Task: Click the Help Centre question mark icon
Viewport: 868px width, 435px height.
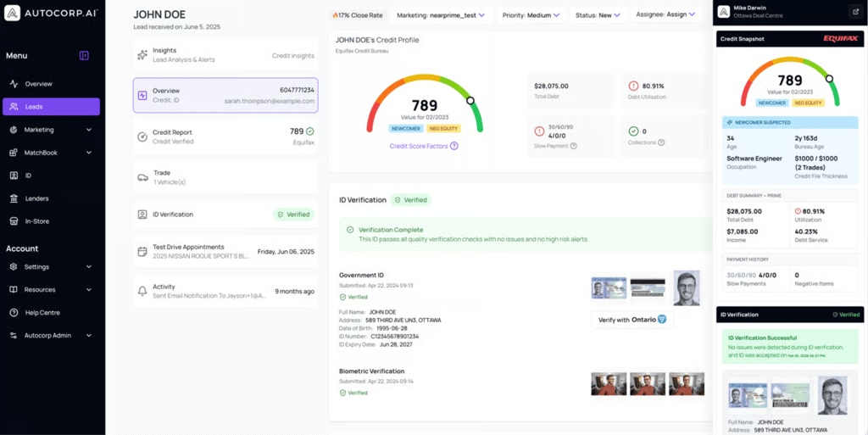Action: coord(14,313)
